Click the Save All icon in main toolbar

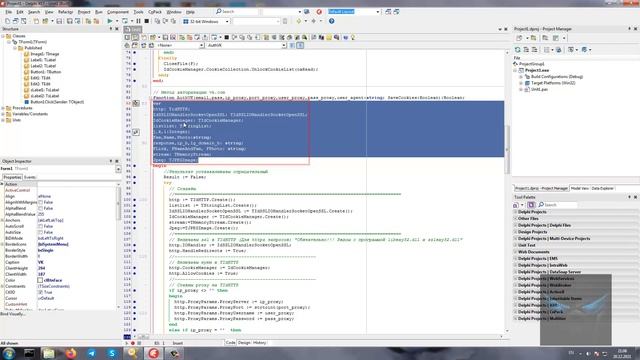click(x=70, y=21)
